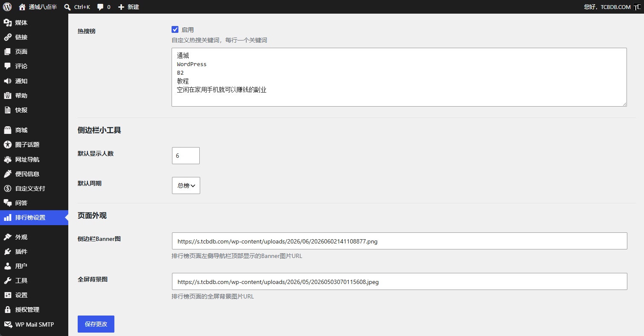Click the 评论 comment icon in sidebar

(8, 66)
